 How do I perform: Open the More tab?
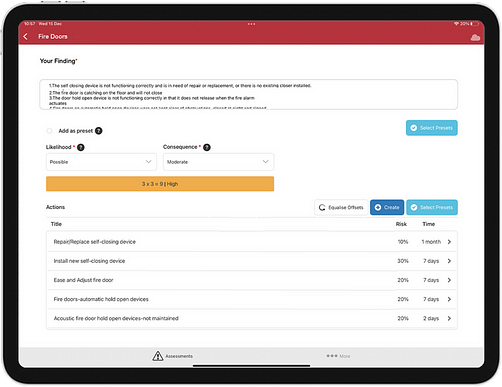338,356
